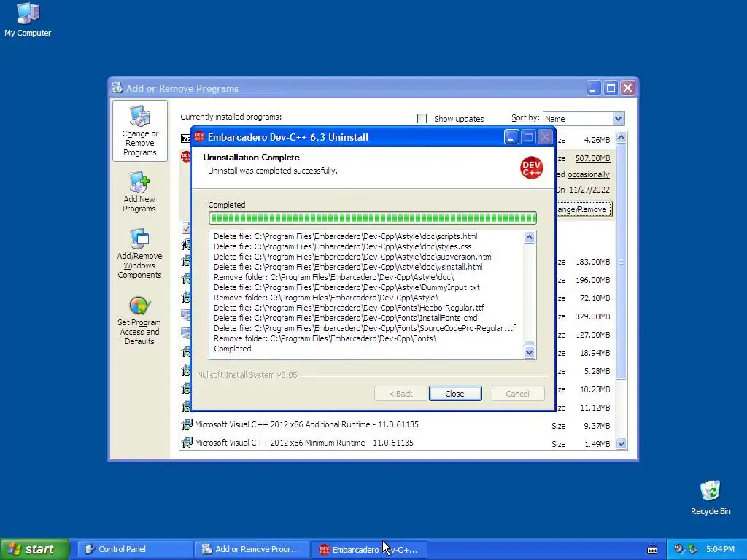Click Close in the uninstall dialog
Image resolution: width=747 pixels, height=560 pixels.
coord(455,394)
